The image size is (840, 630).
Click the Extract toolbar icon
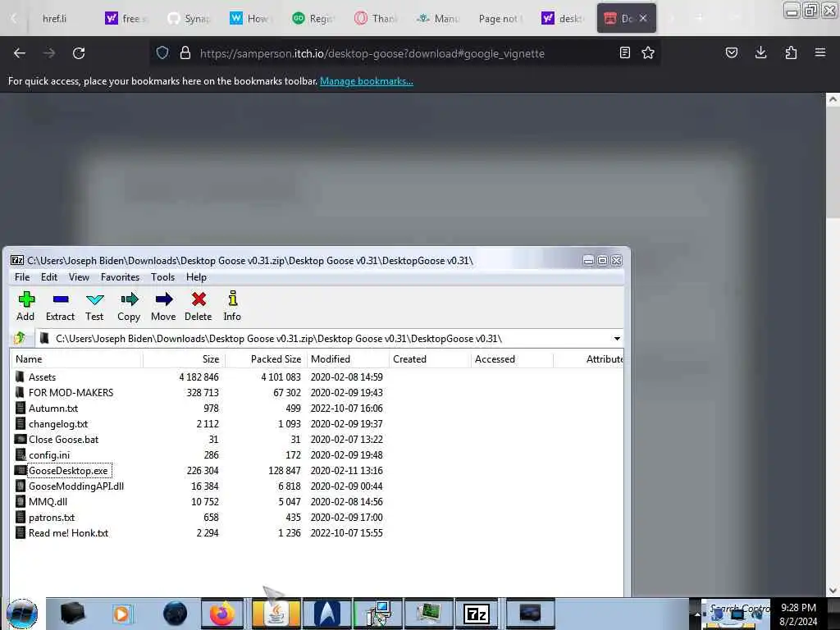(60, 307)
